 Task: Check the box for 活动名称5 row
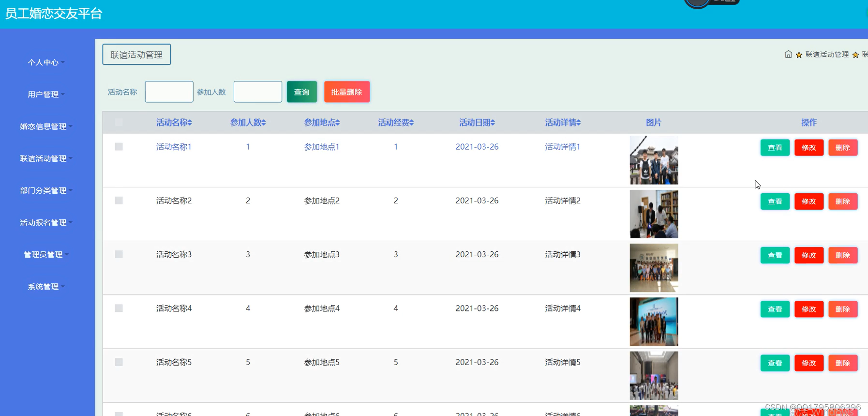click(x=119, y=362)
